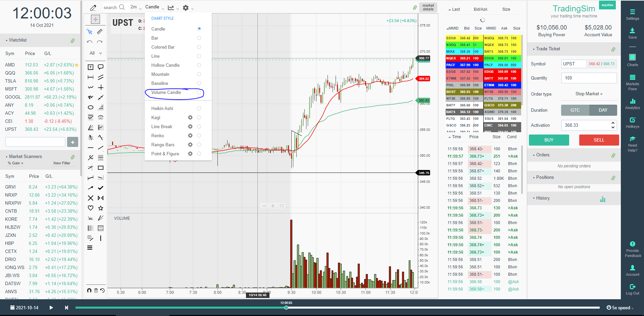Select the ellipse drawing tool

[90, 107]
